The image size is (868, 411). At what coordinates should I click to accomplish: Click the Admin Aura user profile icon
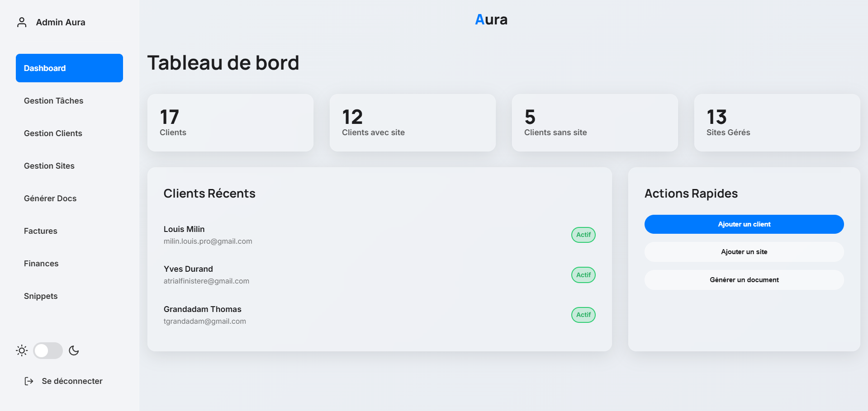coord(22,21)
